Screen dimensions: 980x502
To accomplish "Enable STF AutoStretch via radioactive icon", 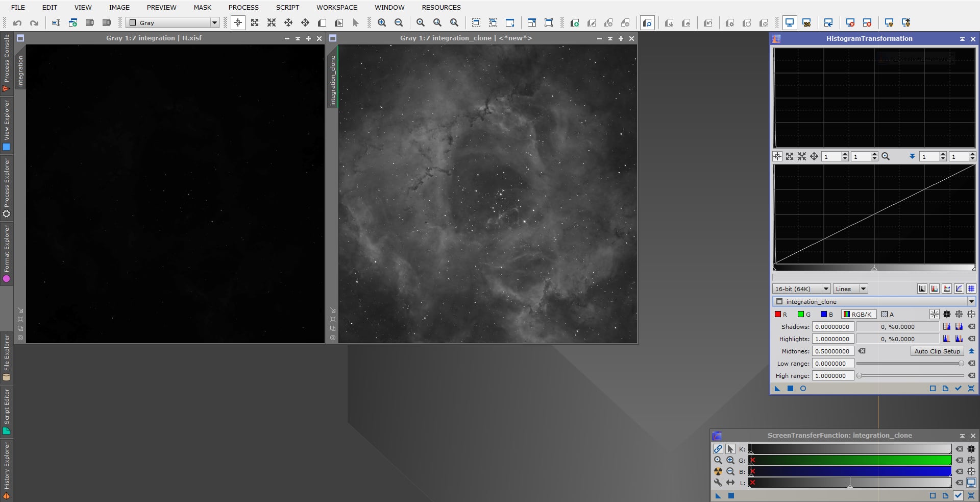I will pos(718,471).
